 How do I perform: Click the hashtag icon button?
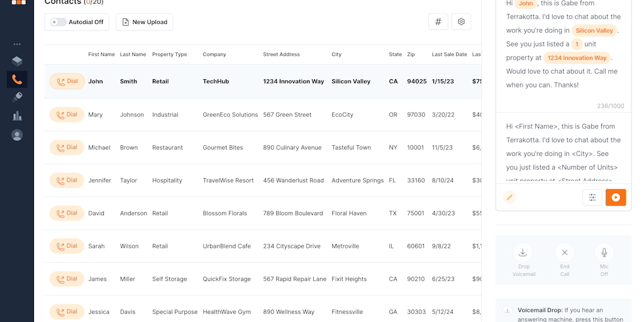(438, 21)
